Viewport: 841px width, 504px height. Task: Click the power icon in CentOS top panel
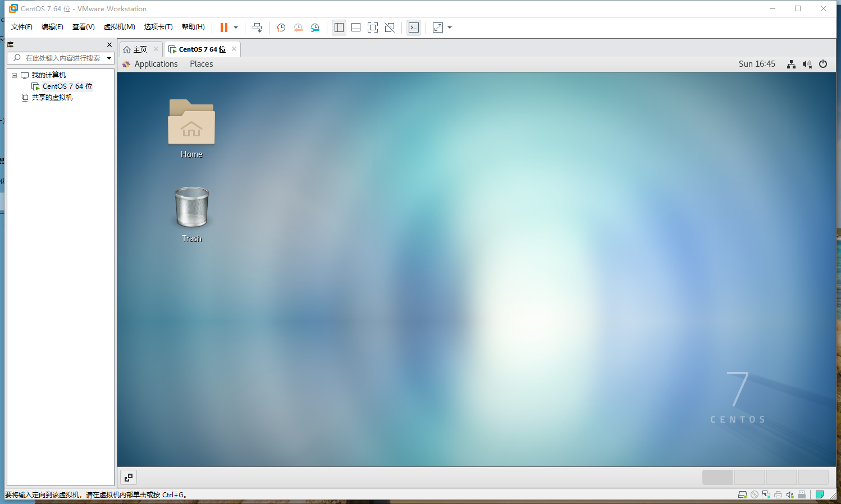[823, 64]
